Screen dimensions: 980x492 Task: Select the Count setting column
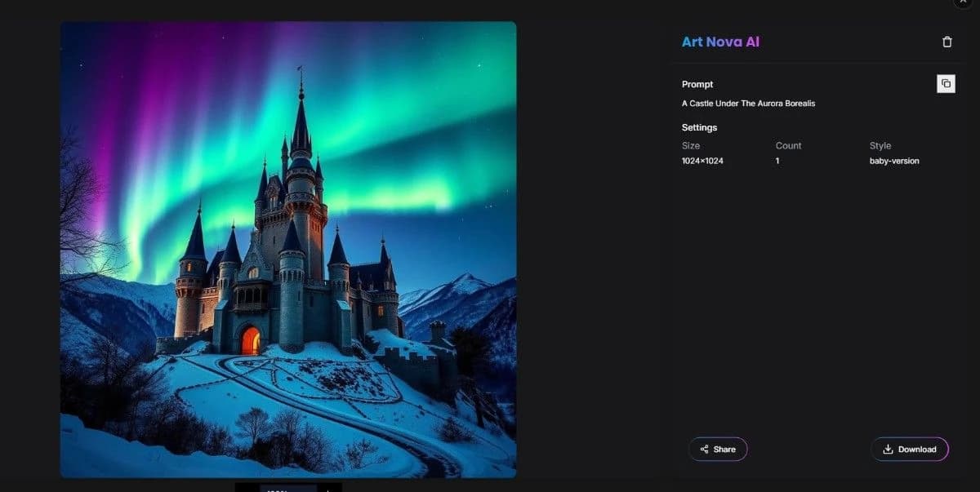[788, 153]
